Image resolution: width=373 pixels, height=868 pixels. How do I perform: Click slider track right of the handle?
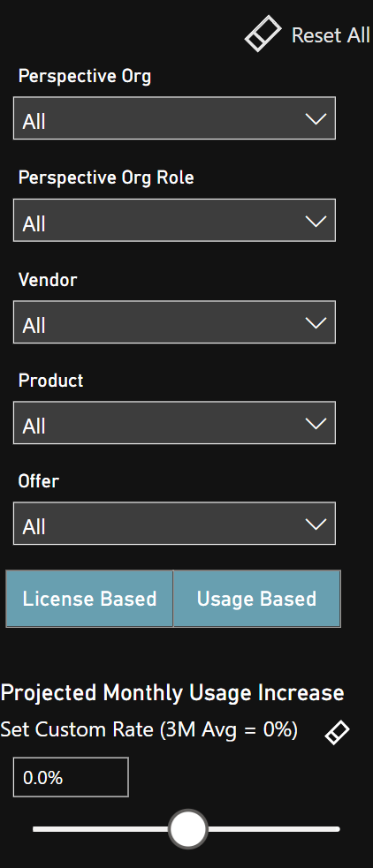point(274,828)
